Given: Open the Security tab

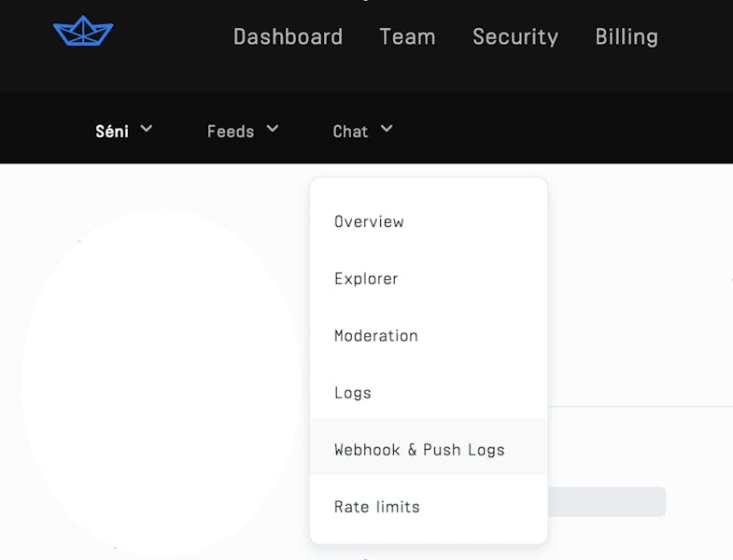Looking at the screenshot, I should pos(515,37).
